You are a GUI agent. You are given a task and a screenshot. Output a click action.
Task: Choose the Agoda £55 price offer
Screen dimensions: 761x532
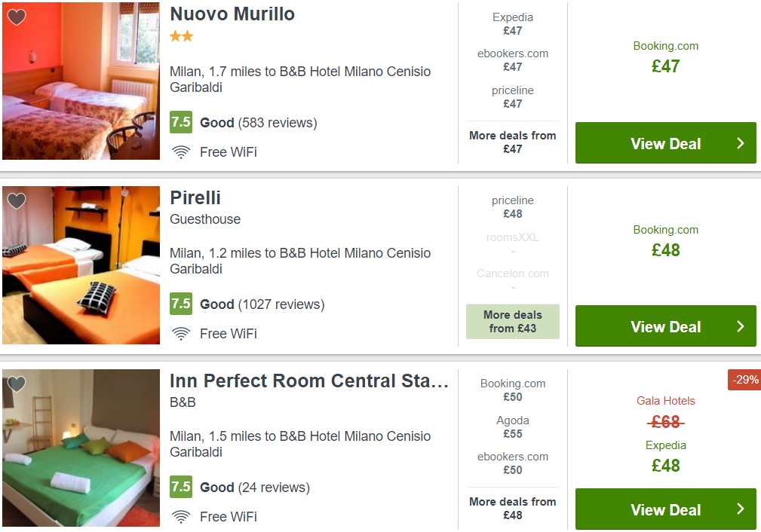[x=513, y=427]
